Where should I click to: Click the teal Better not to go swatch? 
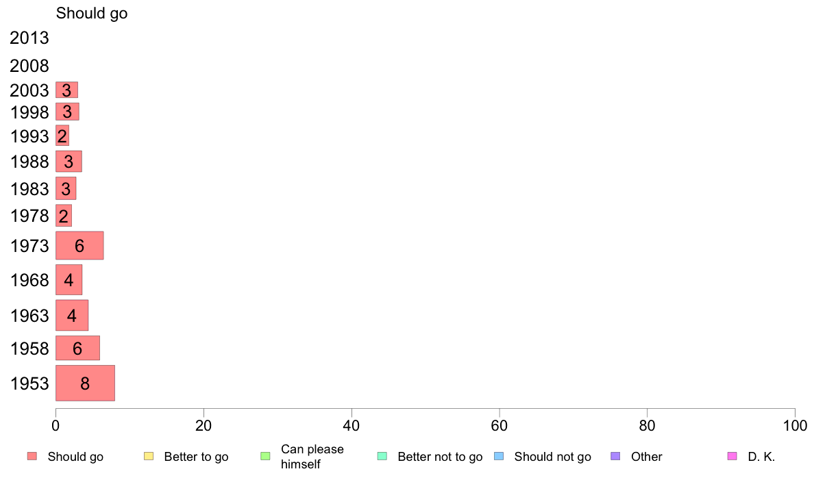click(x=382, y=456)
